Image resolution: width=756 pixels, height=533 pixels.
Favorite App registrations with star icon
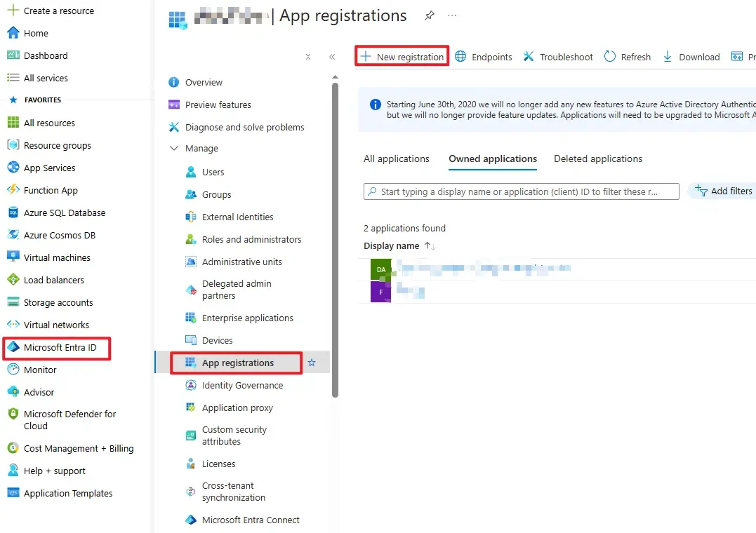312,363
